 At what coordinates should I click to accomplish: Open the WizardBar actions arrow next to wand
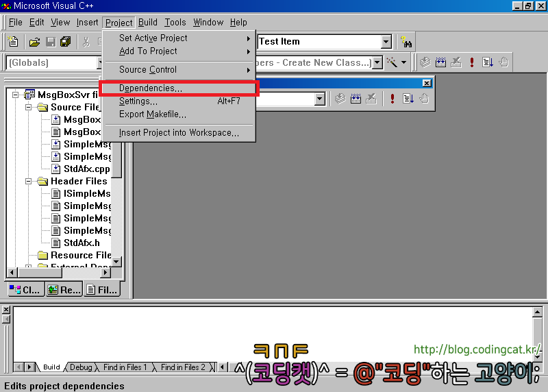click(403, 62)
